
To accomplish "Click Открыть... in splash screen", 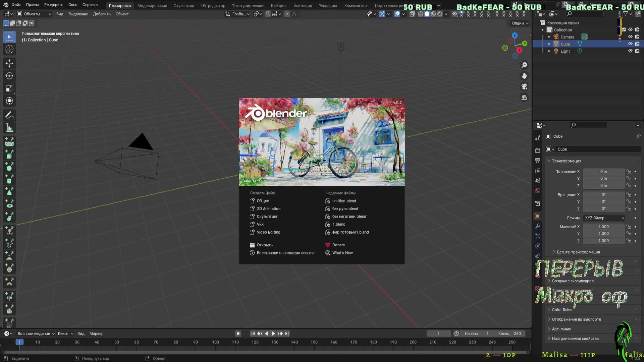I will (x=266, y=245).
